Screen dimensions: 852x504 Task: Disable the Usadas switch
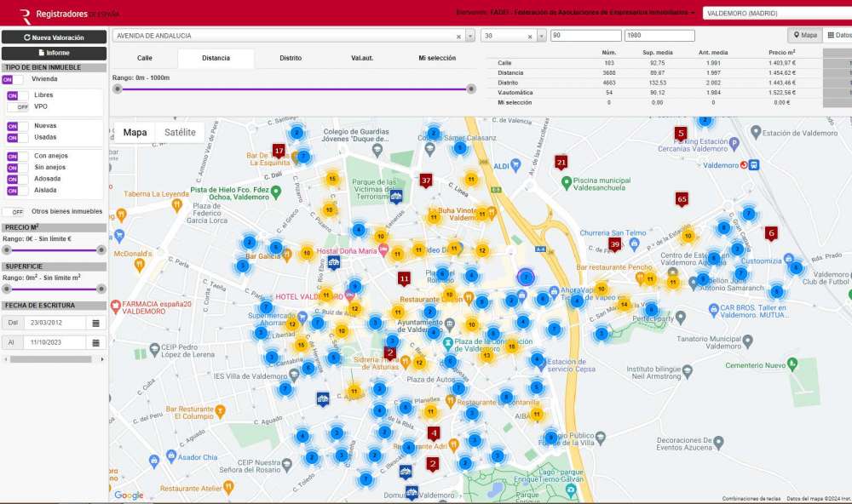[x=17, y=138]
